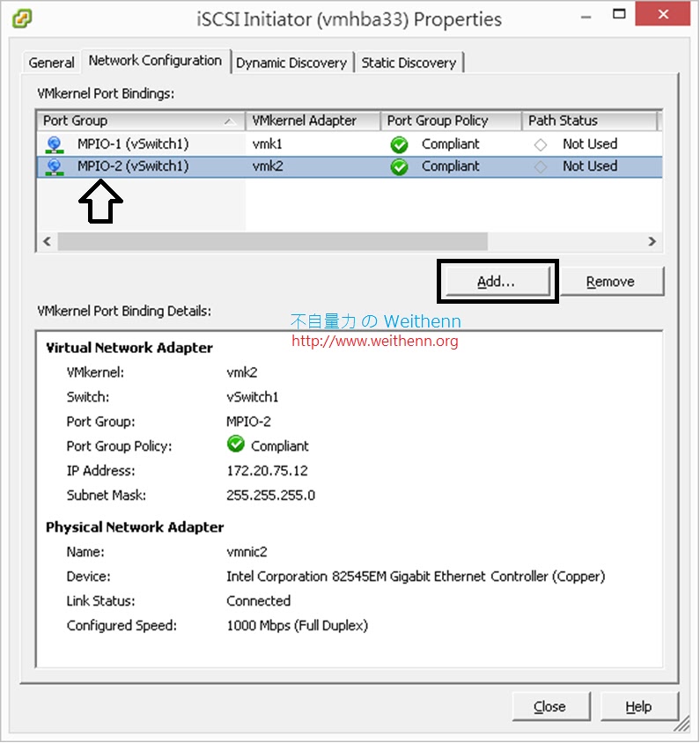The height and width of the screenshot is (743, 700).
Task: Click the Close button
Action: click(x=550, y=707)
